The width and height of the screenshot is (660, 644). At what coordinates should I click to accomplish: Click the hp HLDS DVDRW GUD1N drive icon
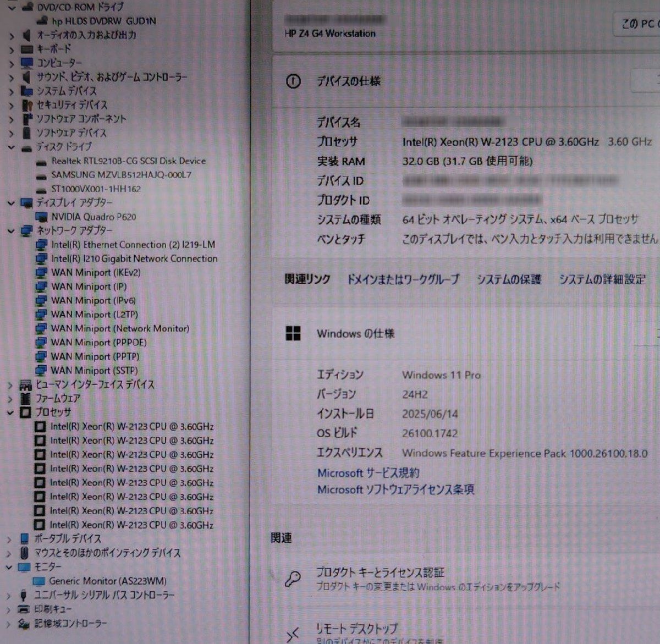(42, 20)
